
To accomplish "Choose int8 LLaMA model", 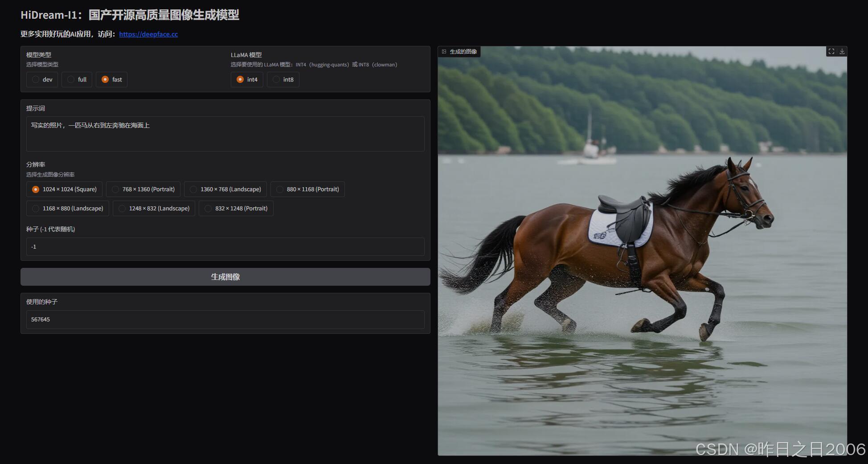I will [x=283, y=79].
